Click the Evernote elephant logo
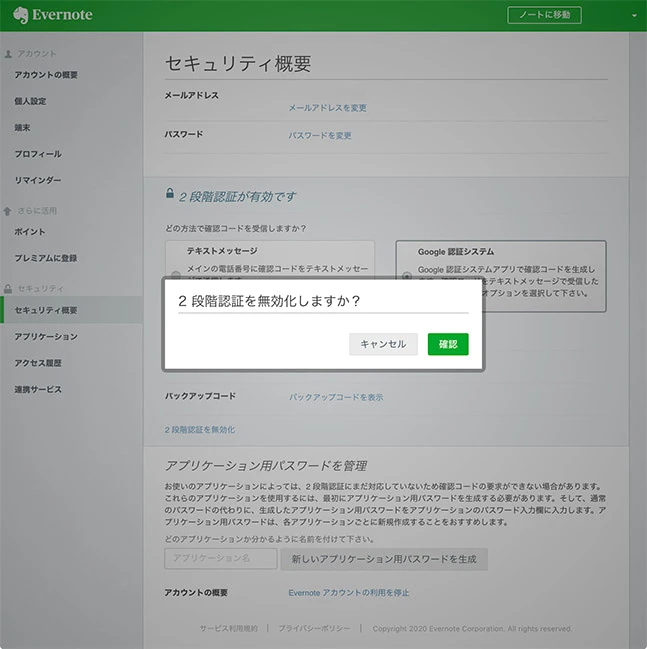The image size is (647, 649). (x=21, y=15)
